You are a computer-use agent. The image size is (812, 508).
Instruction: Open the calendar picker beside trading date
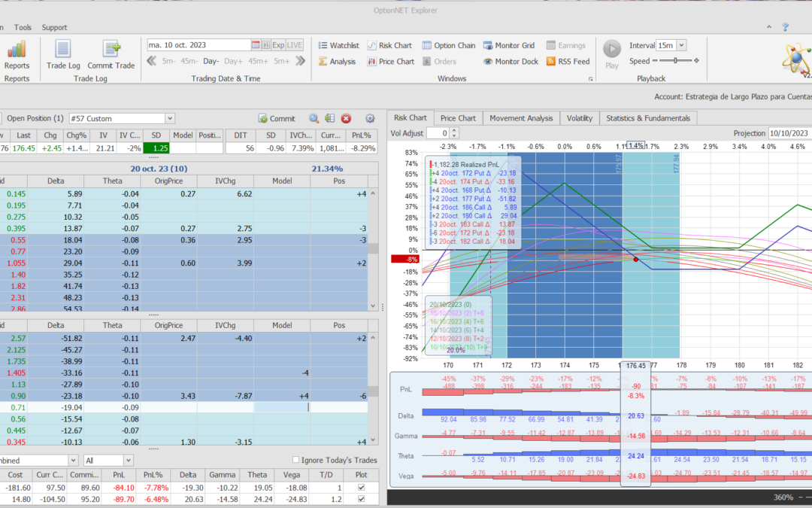point(256,45)
